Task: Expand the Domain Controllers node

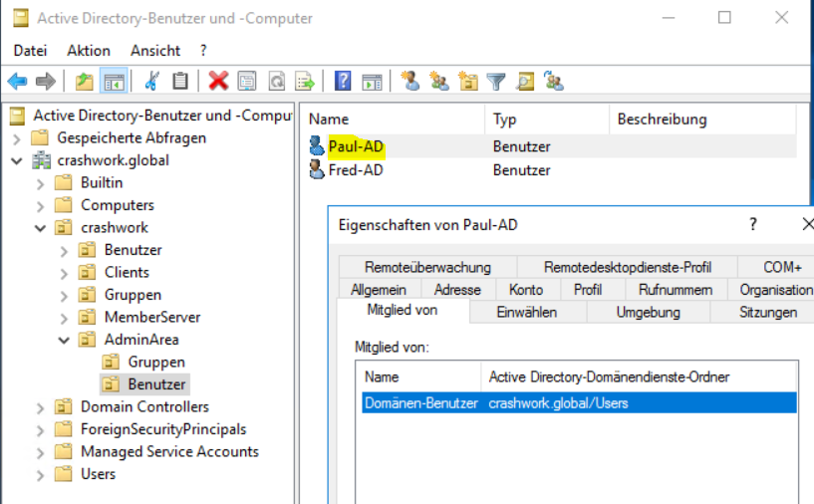Action: click(x=41, y=407)
